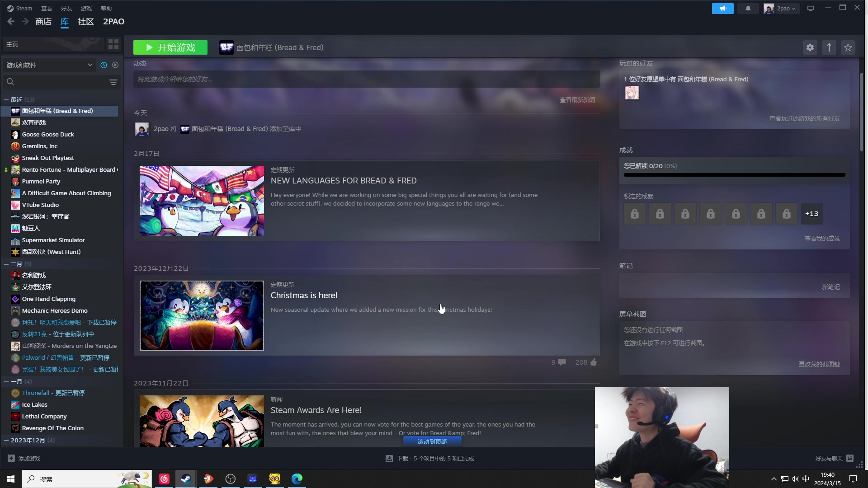The image size is (868, 488).
Task: Open the 帮助 menu
Action: (106, 8)
